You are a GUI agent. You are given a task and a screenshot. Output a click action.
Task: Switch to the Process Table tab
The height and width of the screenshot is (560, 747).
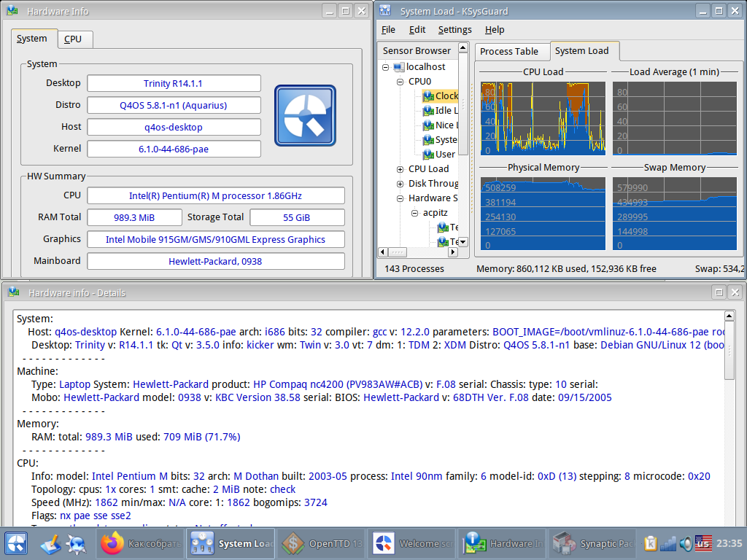point(508,51)
